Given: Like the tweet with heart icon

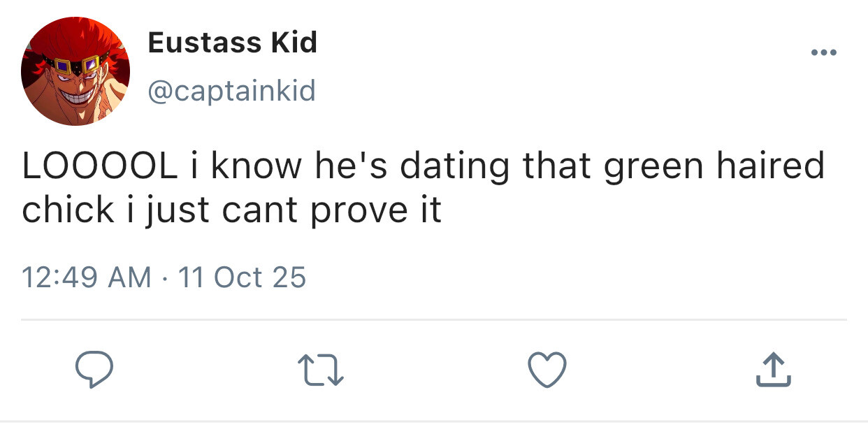Looking at the screenshot, I should pyautogui.click(x=546, y=370).
